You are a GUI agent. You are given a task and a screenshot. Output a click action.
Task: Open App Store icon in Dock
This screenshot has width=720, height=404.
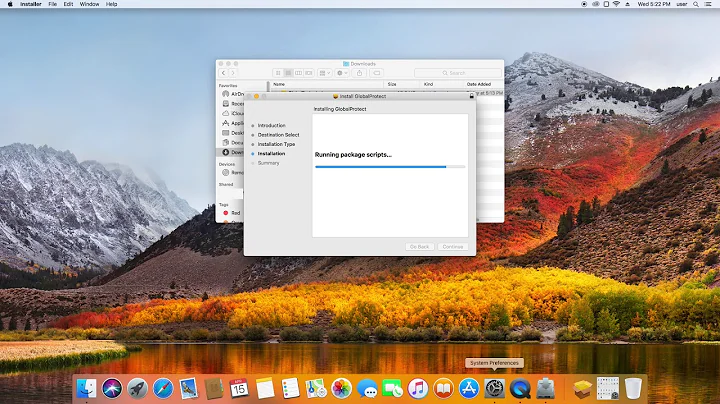click(x=469, y=389)
